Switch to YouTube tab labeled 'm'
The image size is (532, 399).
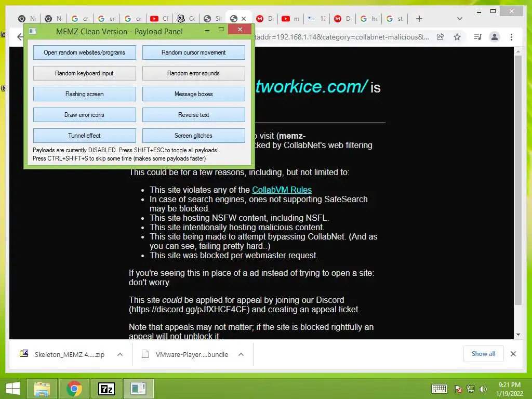pos(291,19)
